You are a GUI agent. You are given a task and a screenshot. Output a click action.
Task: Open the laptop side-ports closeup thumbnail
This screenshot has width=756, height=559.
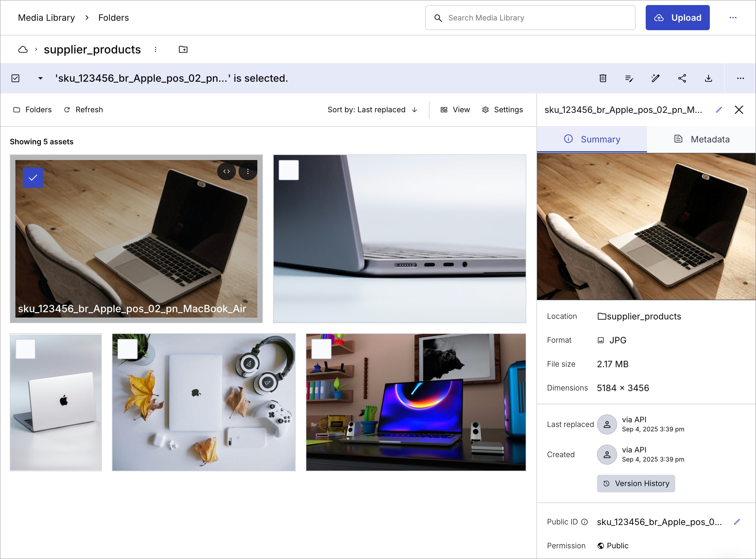pyautogui.click(x=399, y=239)
